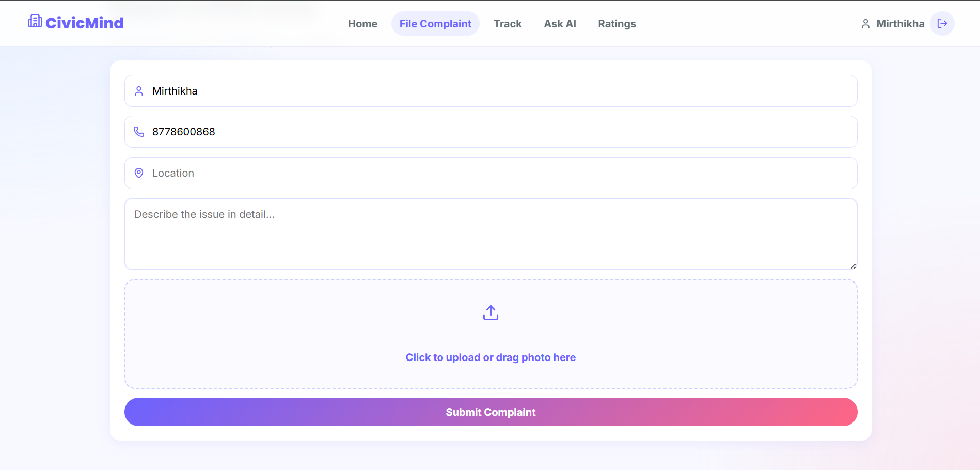Go to the Track page
This screenshot has height=470, width=980.
[508, 24]
